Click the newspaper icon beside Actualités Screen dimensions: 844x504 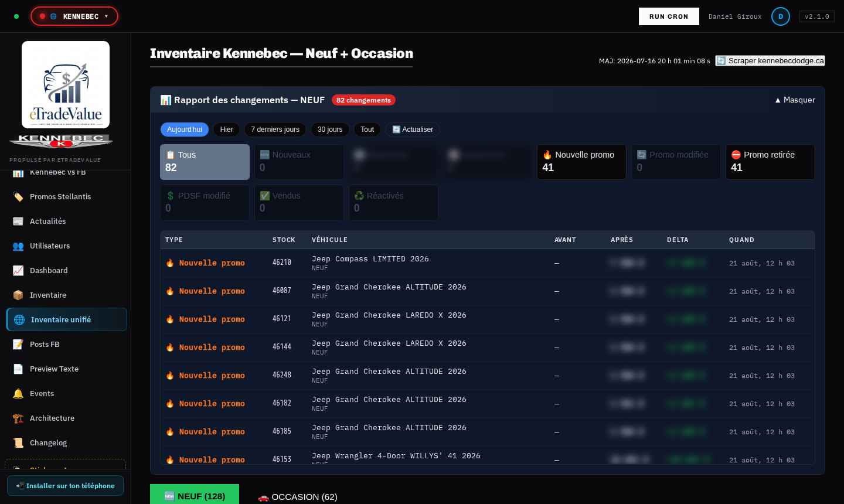(x=18, y=222)
